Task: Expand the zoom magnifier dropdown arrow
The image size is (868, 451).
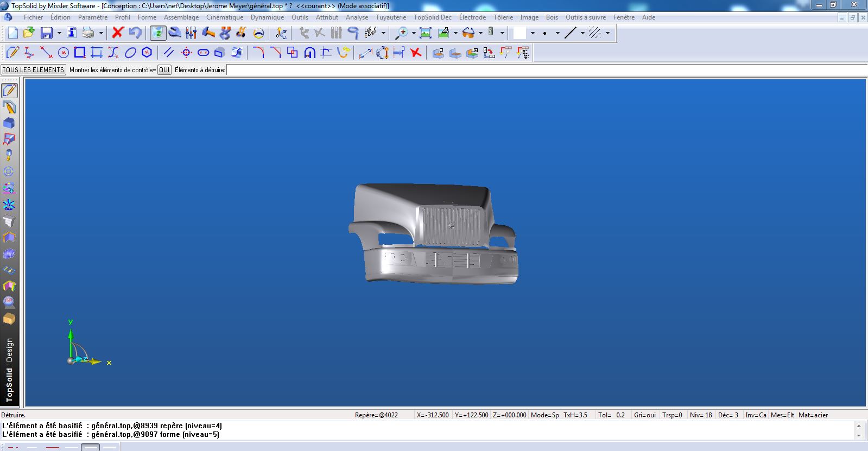Action: 414,33
